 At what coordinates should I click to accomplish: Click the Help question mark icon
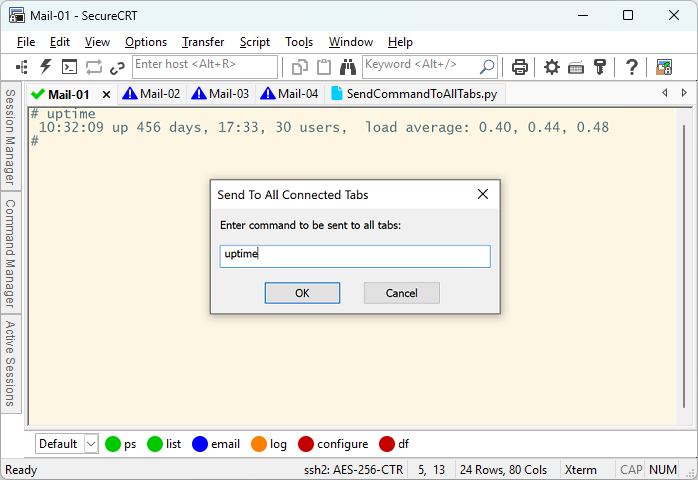pos(632,67)
